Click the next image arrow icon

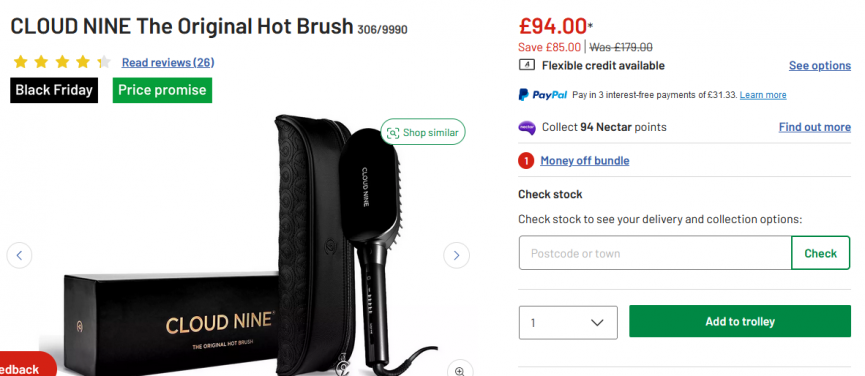[x=456, y=255]
